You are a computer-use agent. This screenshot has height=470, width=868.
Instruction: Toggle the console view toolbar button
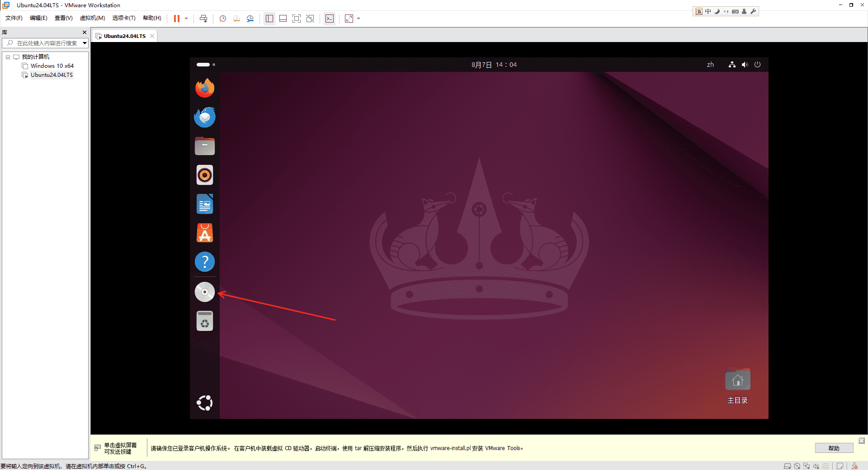[x=330, y=19]
